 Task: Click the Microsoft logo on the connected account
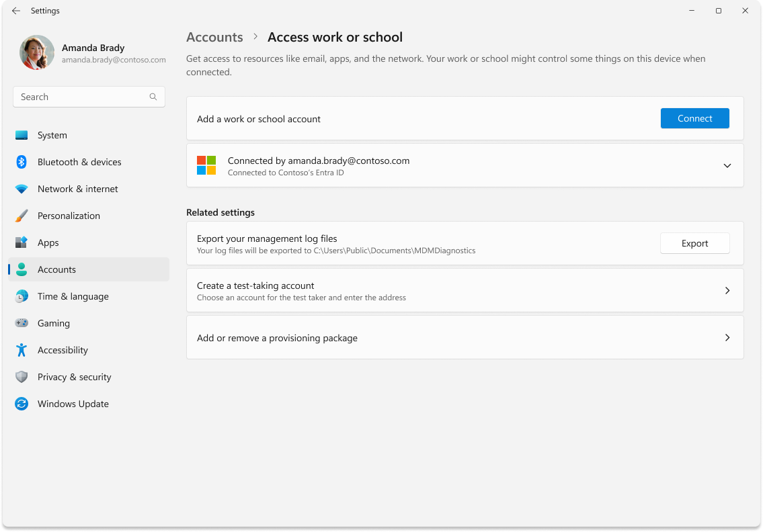click(206, 165)
